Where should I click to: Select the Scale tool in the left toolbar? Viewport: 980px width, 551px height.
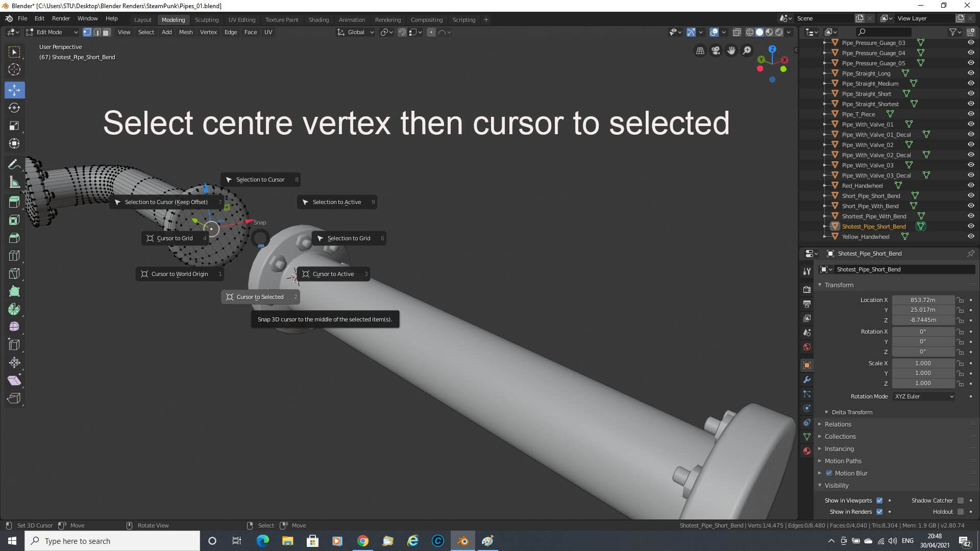click(x=14, y=126)
